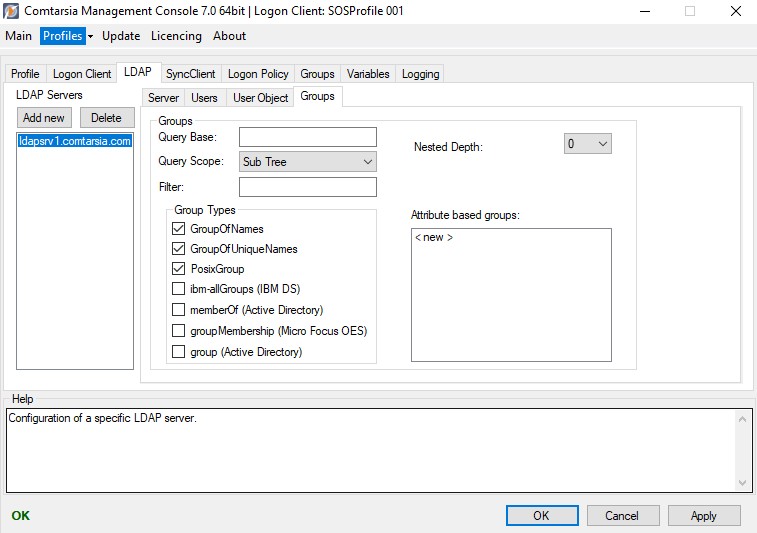
Task: Select the <new> attribute based group entry
Action: pyautogui.click(x=434, y=238)
